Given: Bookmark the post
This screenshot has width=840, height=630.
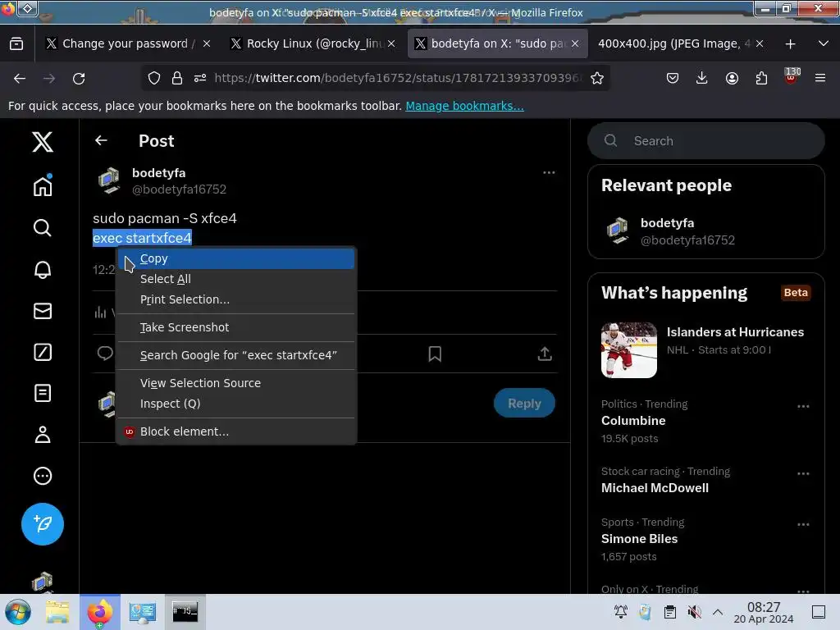Looking at the screenshot, I should (x=435, y=354).
